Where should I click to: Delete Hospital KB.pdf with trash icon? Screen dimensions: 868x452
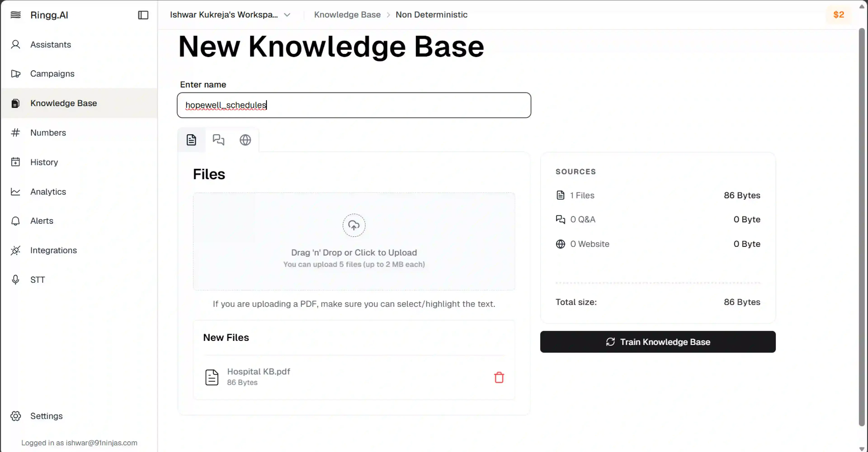click(499, 377)
